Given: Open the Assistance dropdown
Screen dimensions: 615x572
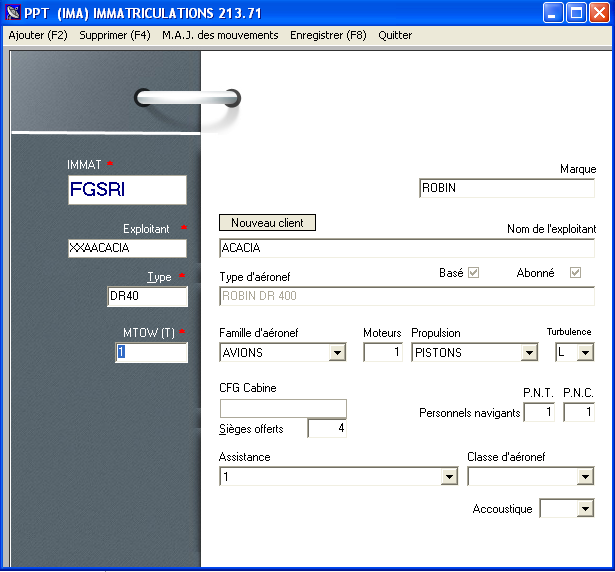Looking at the screenshot, I should coord(449,477).
